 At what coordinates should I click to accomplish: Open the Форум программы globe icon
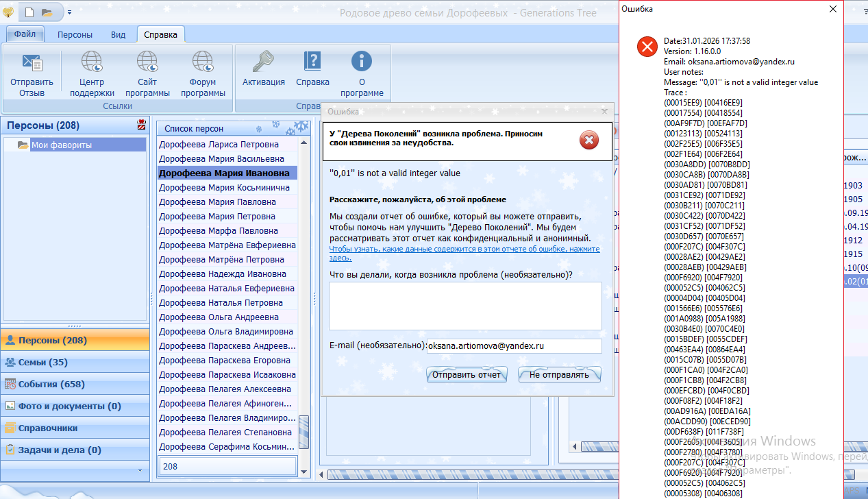click(203, 63)
